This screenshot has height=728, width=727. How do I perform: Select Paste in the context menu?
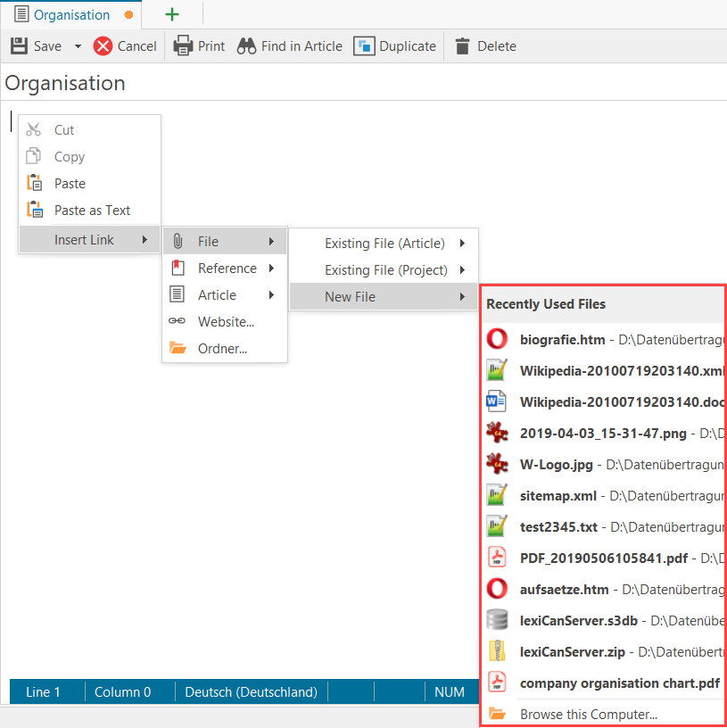[70, 184]
